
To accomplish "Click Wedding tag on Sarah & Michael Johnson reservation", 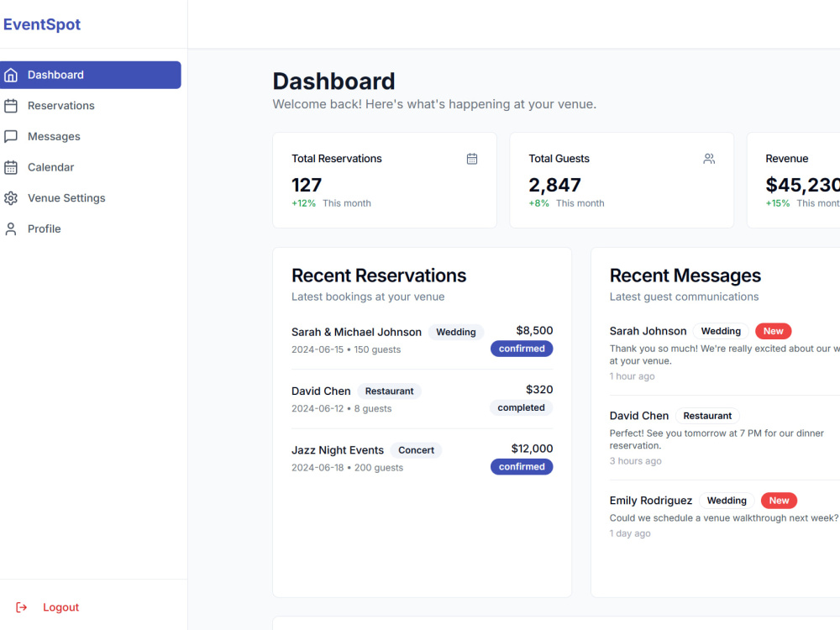I will 456,332.
